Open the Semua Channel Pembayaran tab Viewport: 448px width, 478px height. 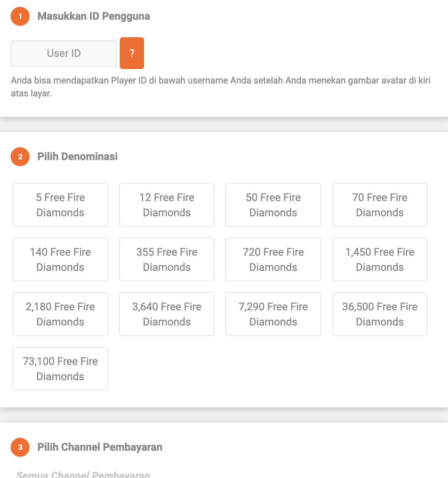pyautogui.click(x=83, y=474)
